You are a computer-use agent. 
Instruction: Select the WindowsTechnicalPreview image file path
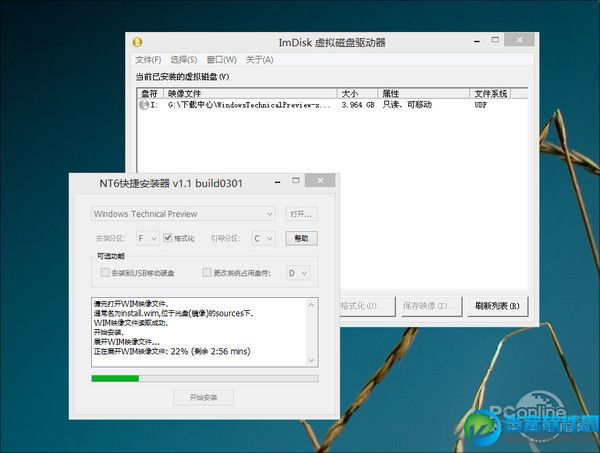[x=249, y=104]
